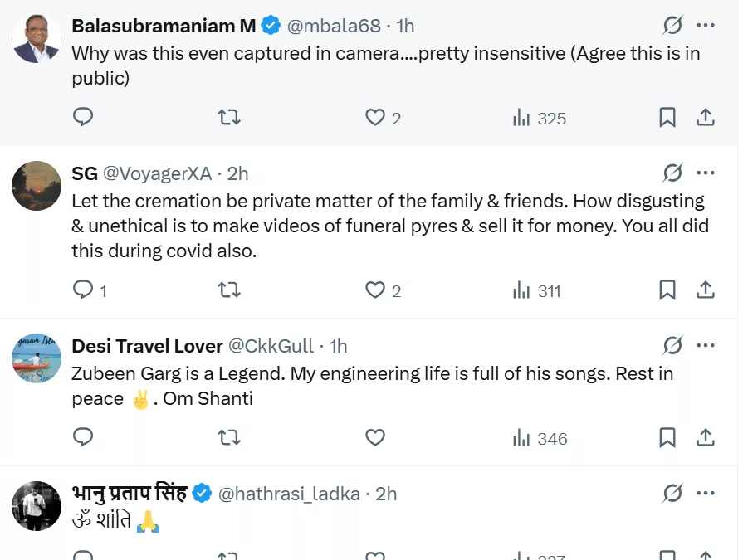743x560 pixels.
Task: Open more options on Desi Travel Lover's tweet
Action: tap(706, 345)
